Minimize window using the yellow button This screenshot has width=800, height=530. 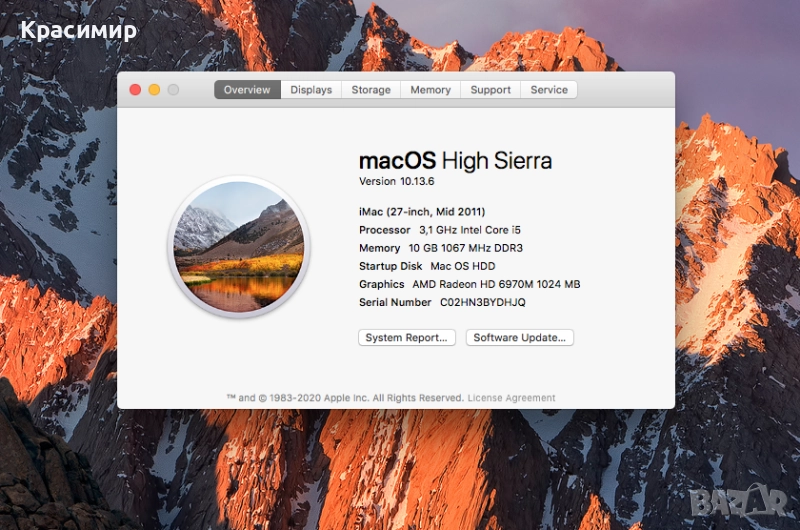click(154, 90)
